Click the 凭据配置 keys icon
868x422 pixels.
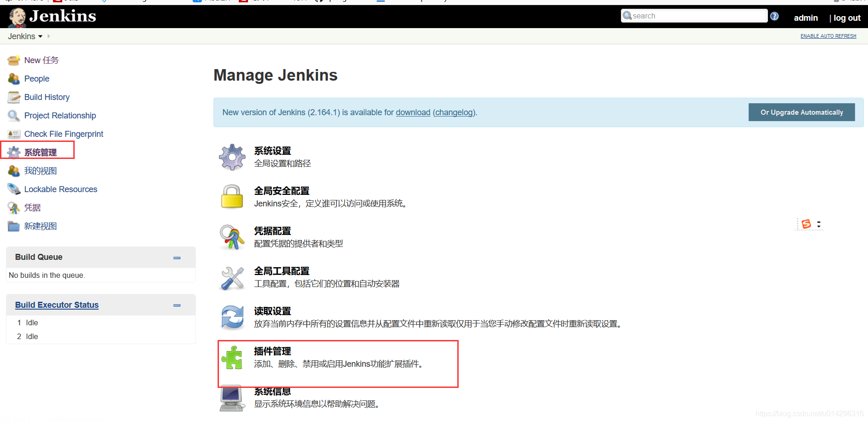[x=232, y=237]
